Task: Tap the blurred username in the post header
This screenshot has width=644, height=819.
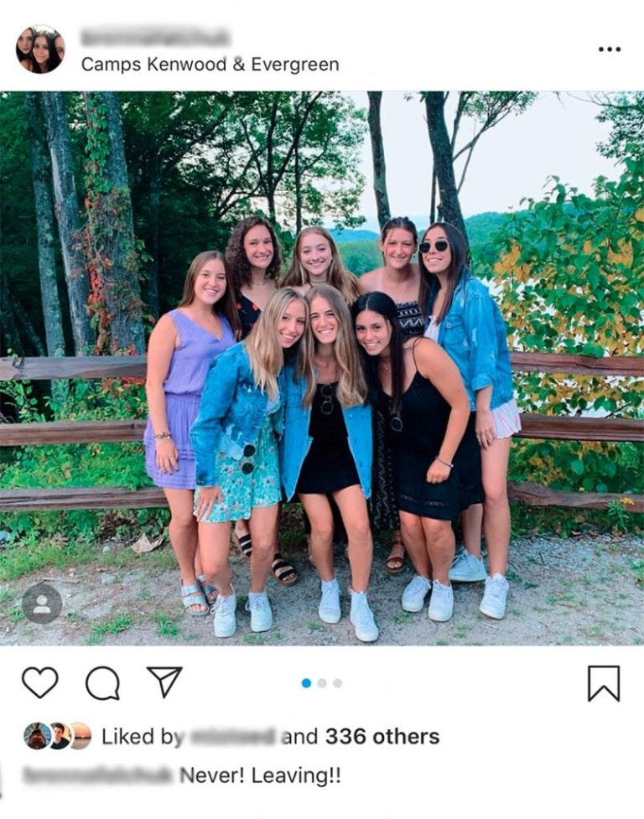Action: click(155, 38)
